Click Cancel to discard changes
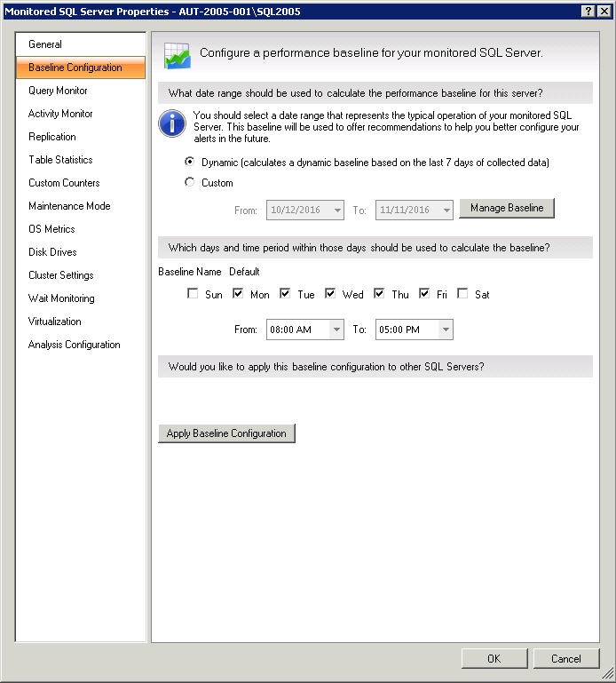 coord(566,659)
